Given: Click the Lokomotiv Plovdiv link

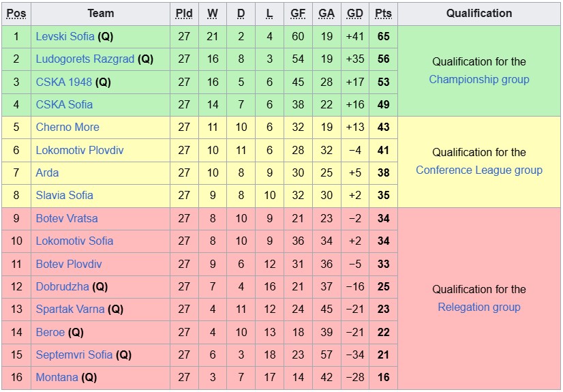Looking at the screenshot, I should [x=80, y=150].
